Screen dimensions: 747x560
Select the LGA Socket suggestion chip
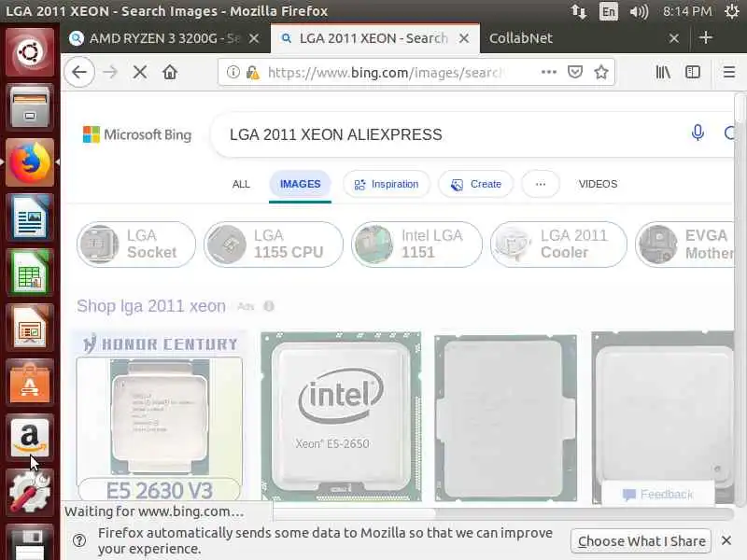[136, 245]
